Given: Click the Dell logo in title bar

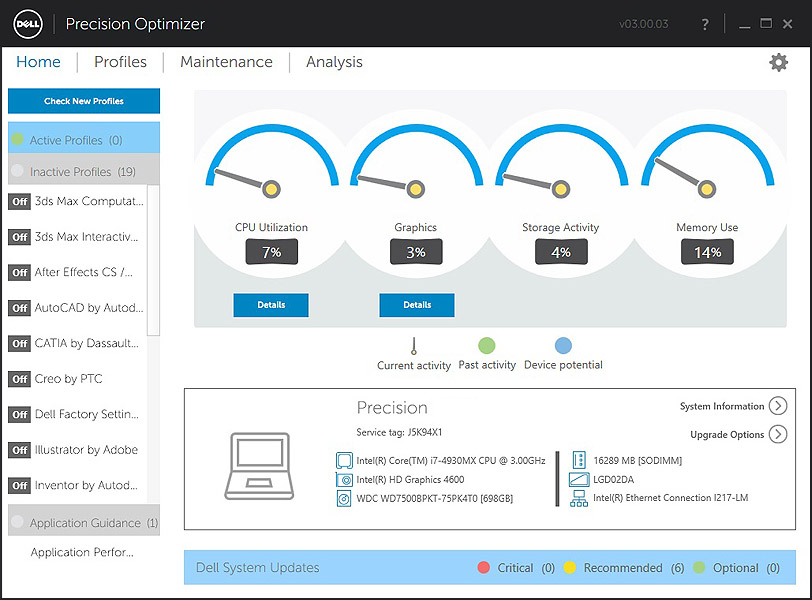Looking at the screenshot, I should (28, 24).
